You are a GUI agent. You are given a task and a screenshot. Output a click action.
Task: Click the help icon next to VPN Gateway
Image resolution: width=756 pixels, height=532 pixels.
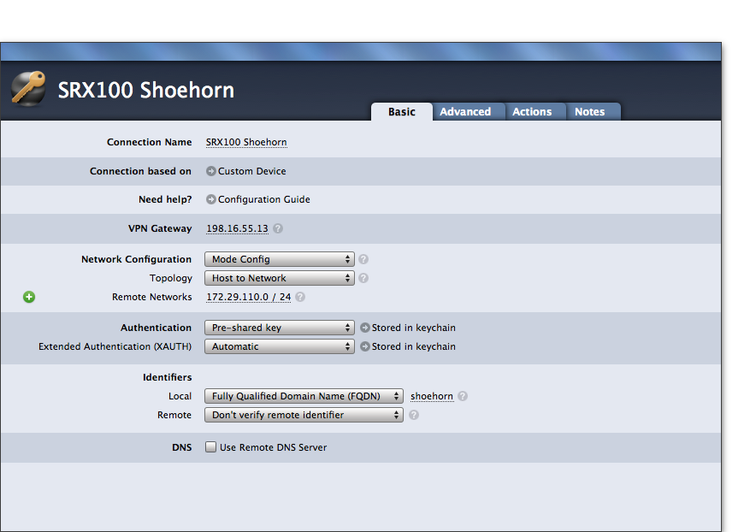(278, 229)
